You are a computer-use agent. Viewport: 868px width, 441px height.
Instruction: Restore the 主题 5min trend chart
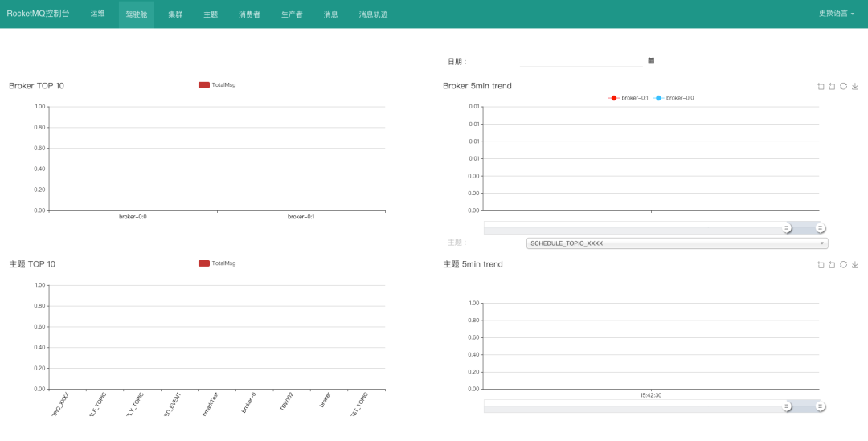pyautogui.click(x=843, y=264)
